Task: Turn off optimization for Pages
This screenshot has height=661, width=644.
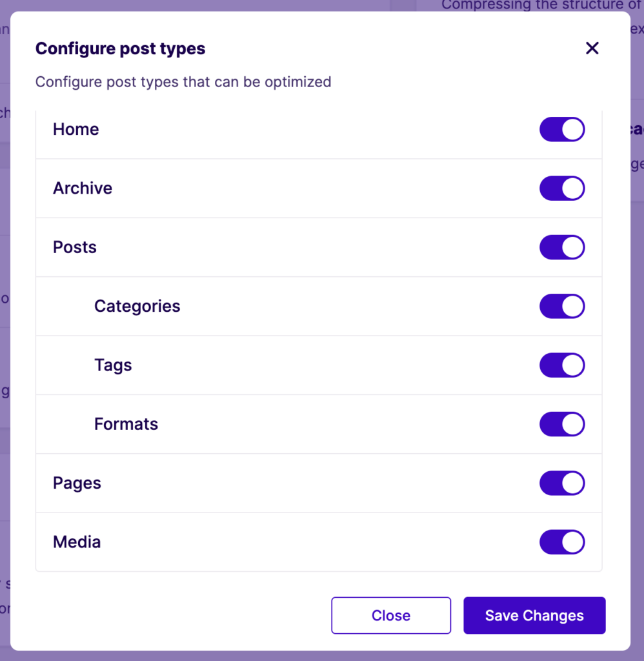Action: click(562, 483)
